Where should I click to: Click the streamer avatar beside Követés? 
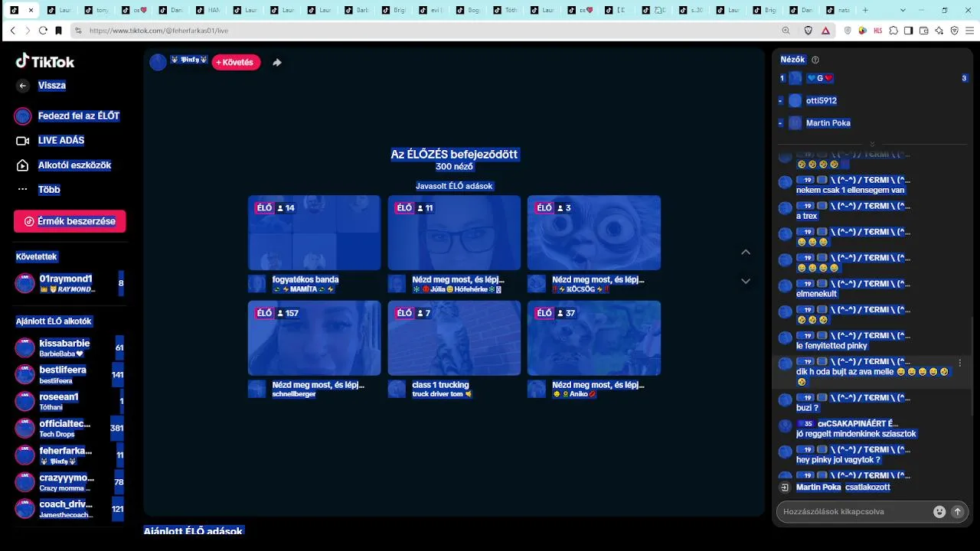pos(158,63)
